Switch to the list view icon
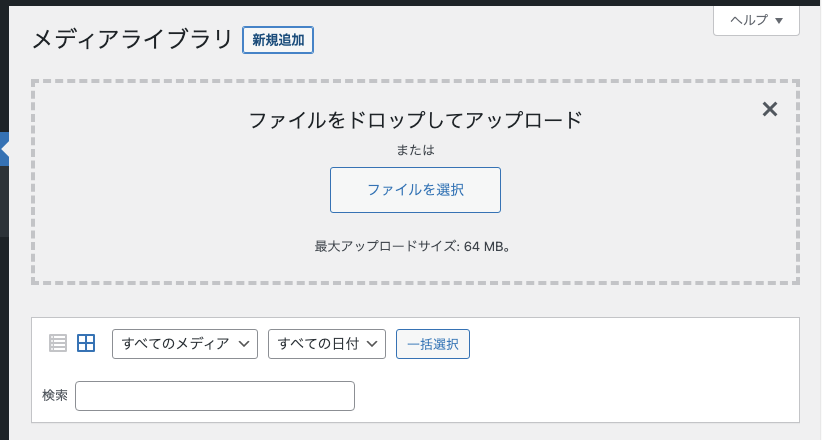The width and height of the screenshot is (822, 440). 58,344
